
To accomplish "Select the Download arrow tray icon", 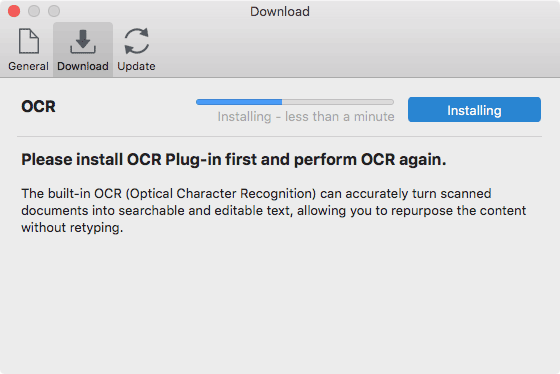I will tap(83, 41).
